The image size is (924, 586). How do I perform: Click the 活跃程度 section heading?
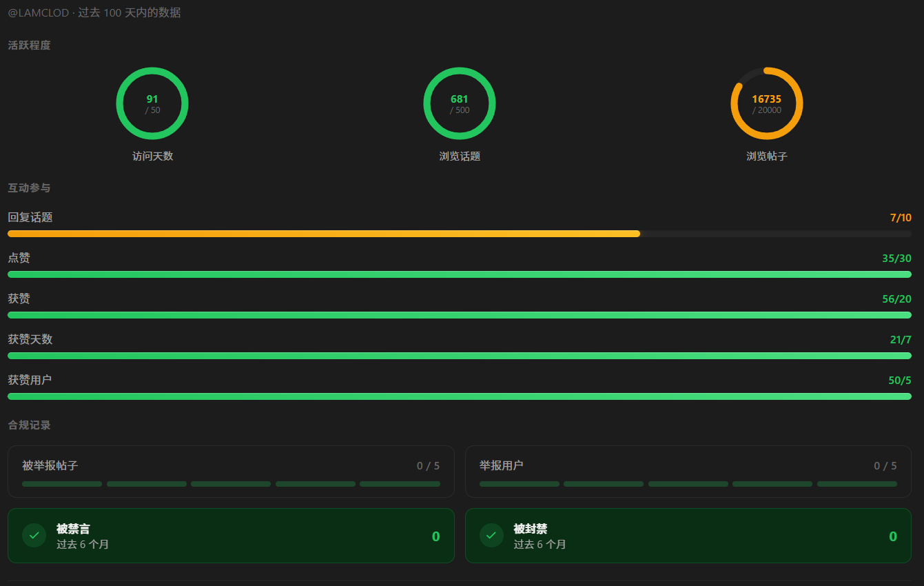29,46
